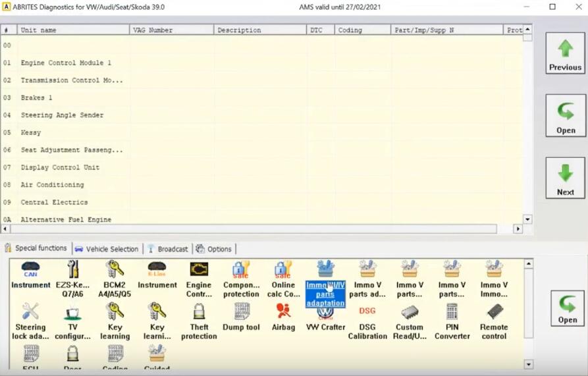Screen dimensions: 588x376
Task: Select Display Control Unit row
Action: (x=261, y=167)
